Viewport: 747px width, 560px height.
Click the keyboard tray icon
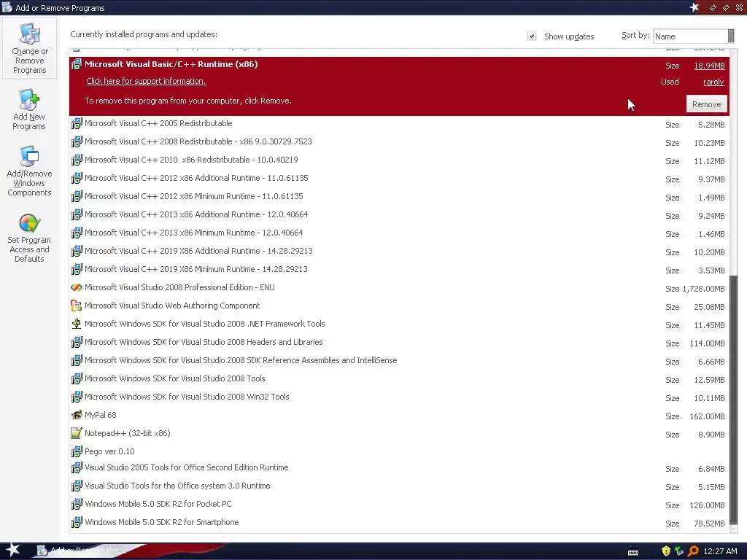pyautogui.click(x=632, y=552)
